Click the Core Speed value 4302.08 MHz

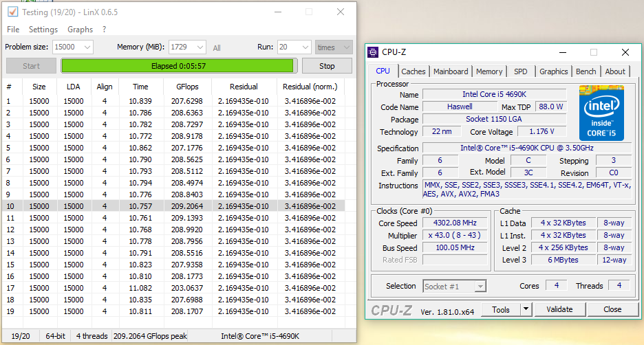pyautogui.click(x=455, y=223)
